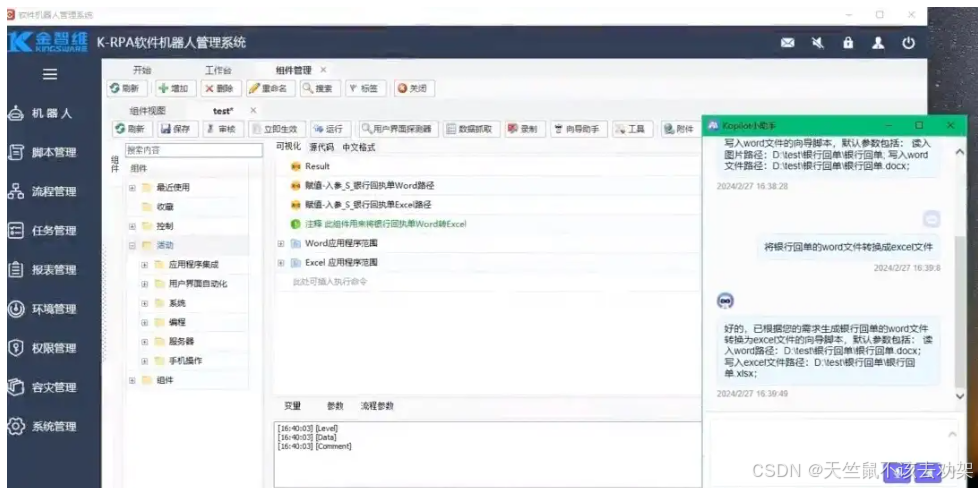Click the 标签 toolbar button
Screen dimensions: 978x488
366,89
